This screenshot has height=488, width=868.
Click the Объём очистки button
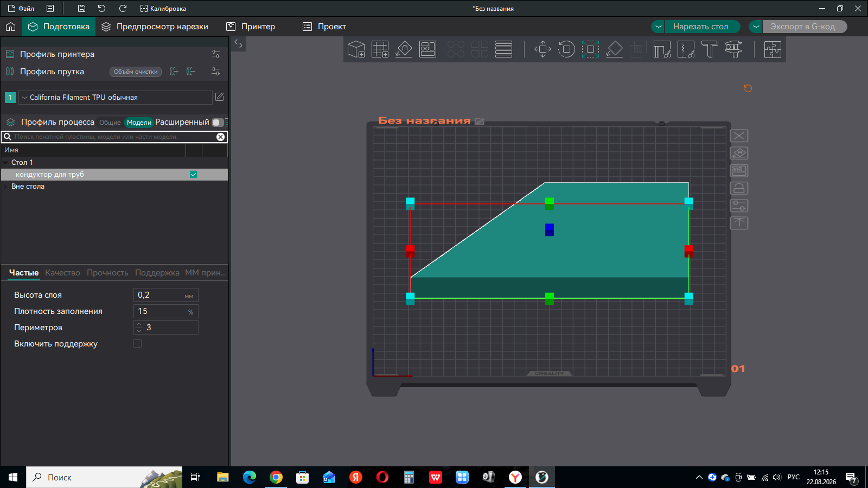tap(136, 72)
